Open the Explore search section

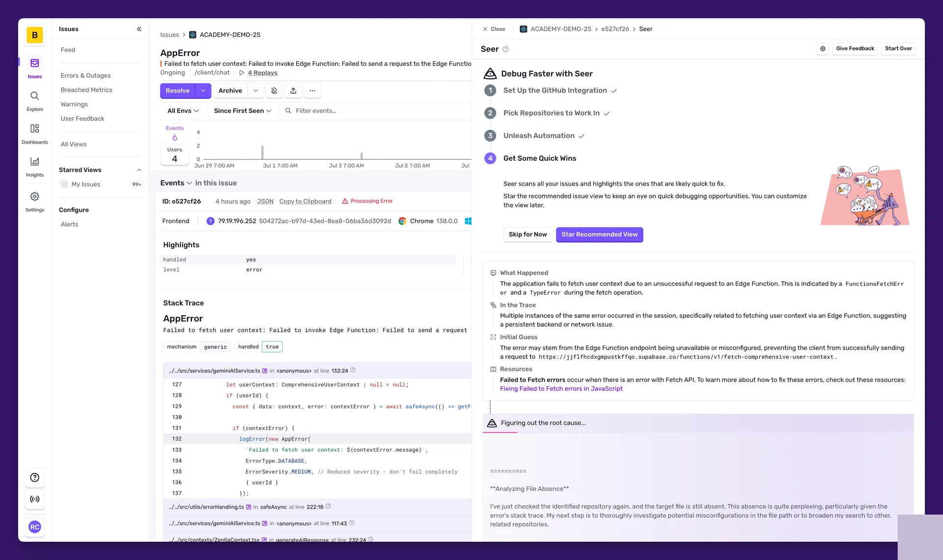(x=34, y=101)
